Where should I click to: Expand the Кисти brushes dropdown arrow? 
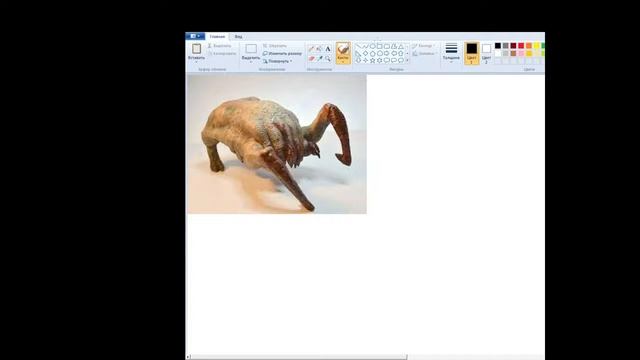coord(343,62)
